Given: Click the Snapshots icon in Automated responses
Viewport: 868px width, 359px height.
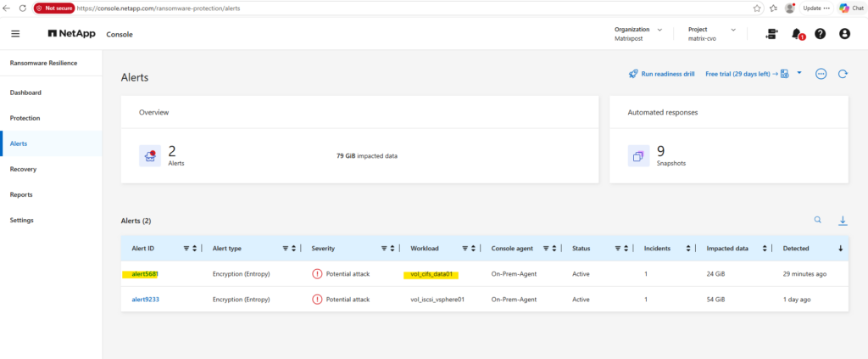Looking at the screenshot, I should click(638, 155).
